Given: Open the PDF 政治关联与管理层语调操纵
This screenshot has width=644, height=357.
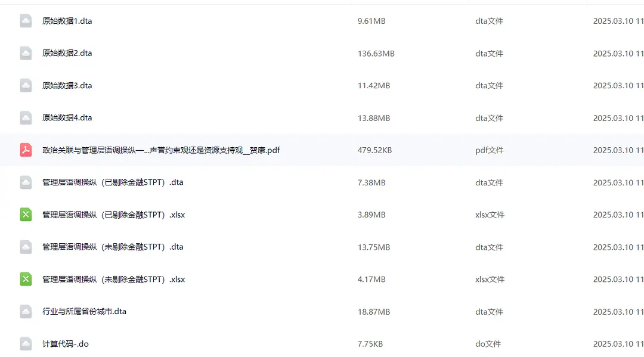Looking at the screenshot, I should [x=161, y=150].
